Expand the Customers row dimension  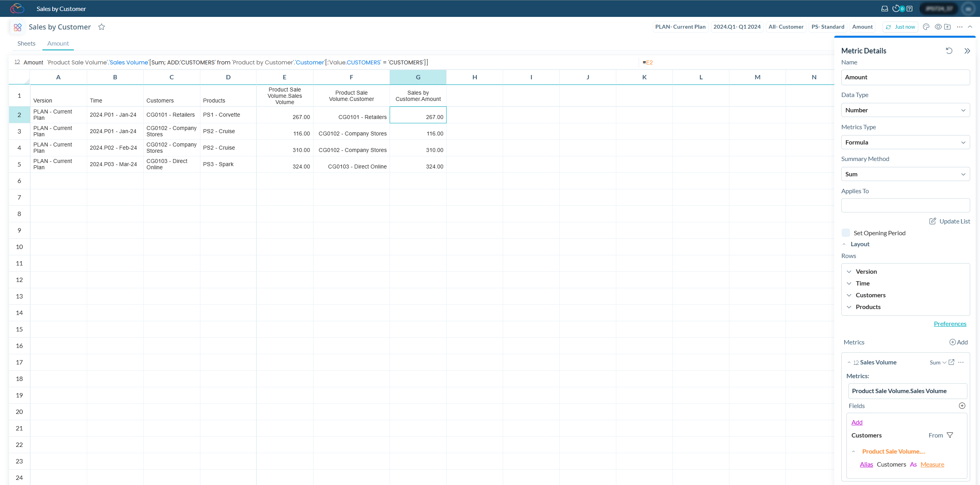(x=850, y=295)
